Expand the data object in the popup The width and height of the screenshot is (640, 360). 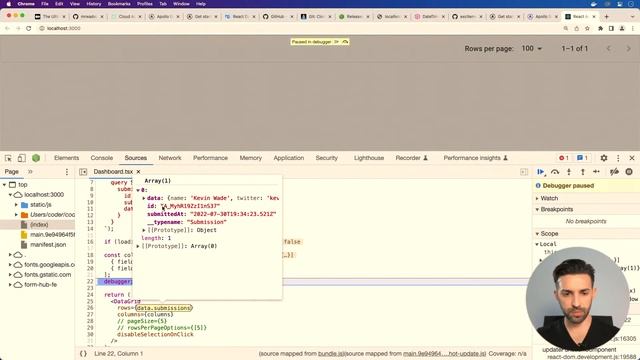[x=144, y=198]
